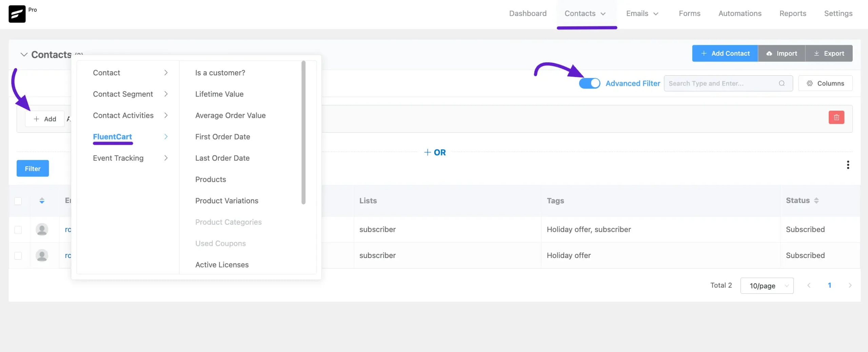This screenshot has height=352, width=868.
Task: Click the Add Contact button
Action: pos(725,54)
